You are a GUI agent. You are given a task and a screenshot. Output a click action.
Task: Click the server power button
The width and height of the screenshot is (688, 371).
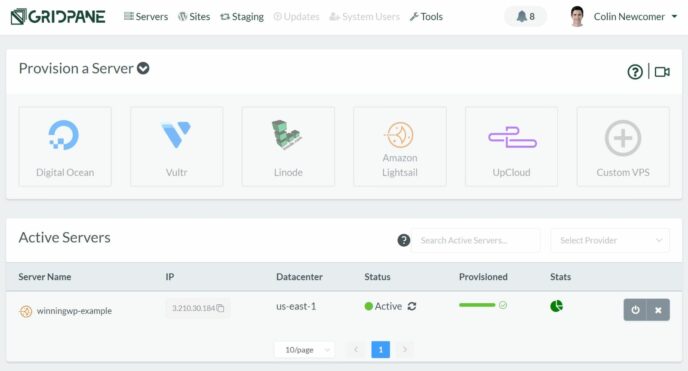coord(635,310)
